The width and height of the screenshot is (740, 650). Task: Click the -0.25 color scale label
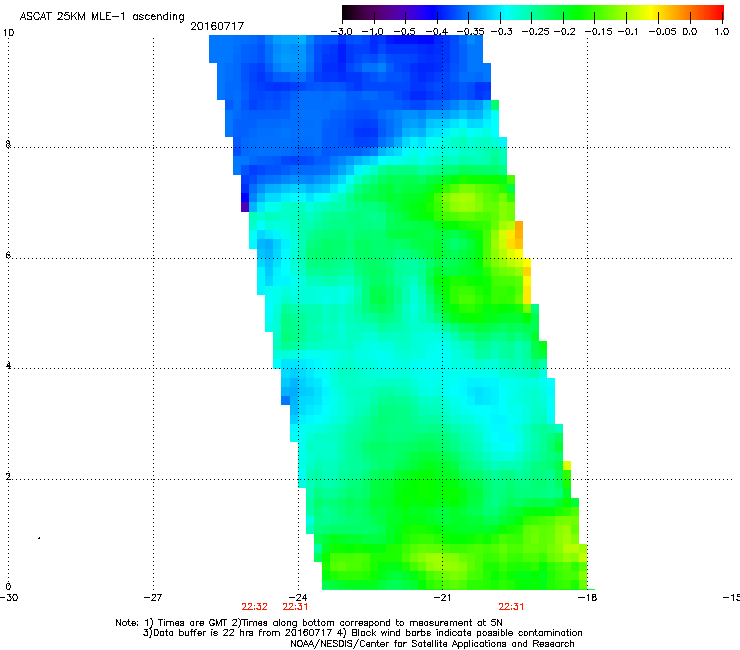pyautogui.click(x=536, y=32)
